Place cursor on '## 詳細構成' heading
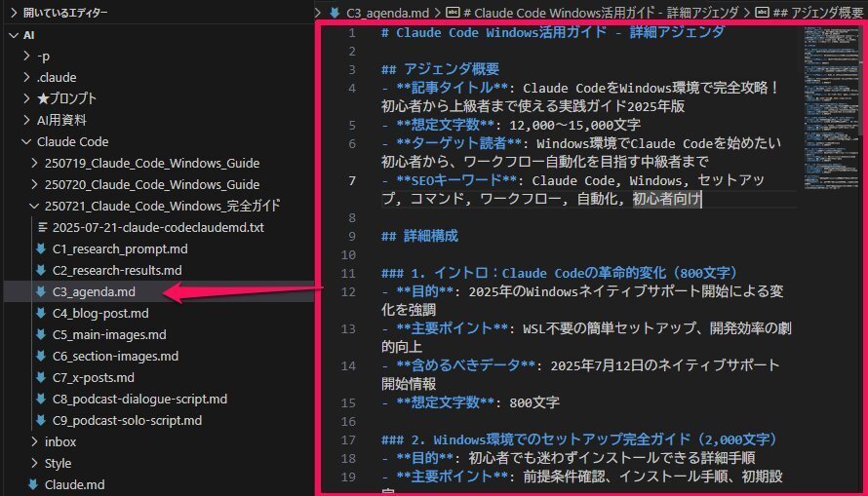The width and height of the screenshot is (868, 496). [x=419, y=236]
